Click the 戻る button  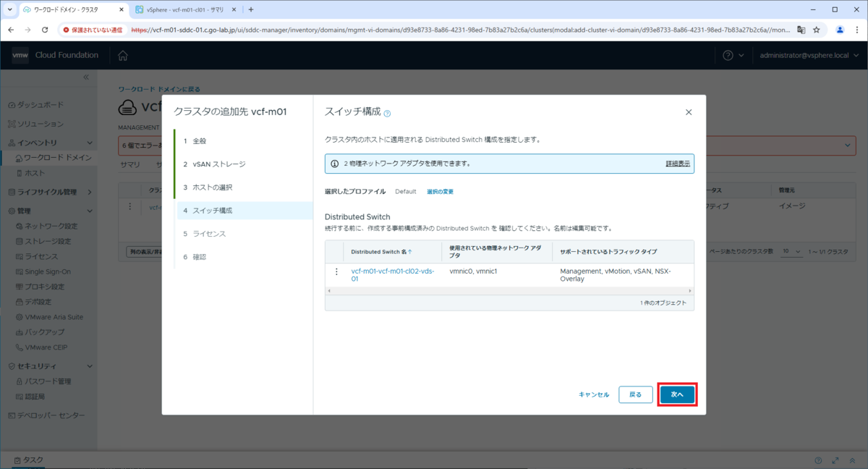point(635,394)
